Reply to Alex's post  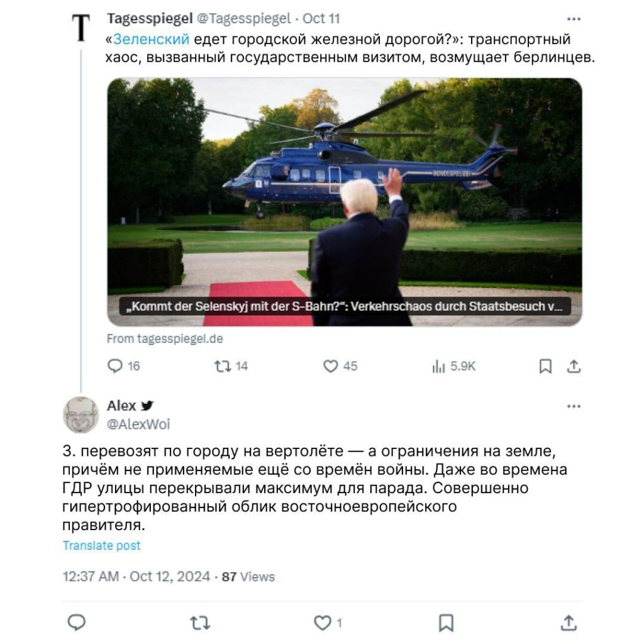(76, 623)
